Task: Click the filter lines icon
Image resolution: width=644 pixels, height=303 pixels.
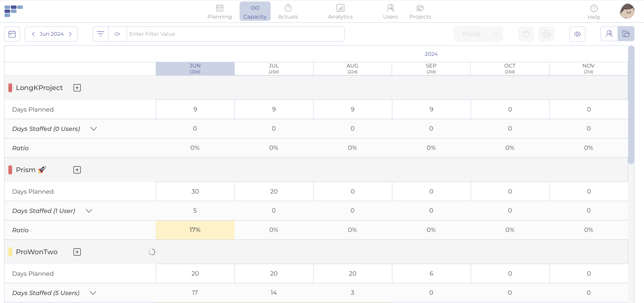Action: [100, 34]
